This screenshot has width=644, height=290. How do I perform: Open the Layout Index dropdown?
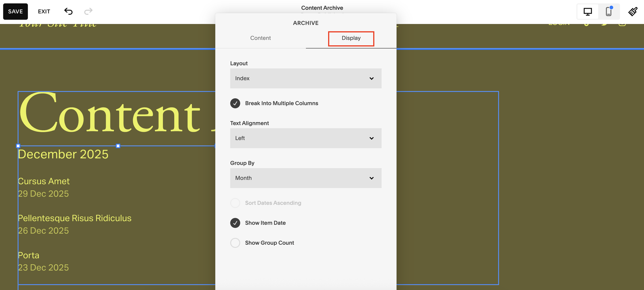306,79
